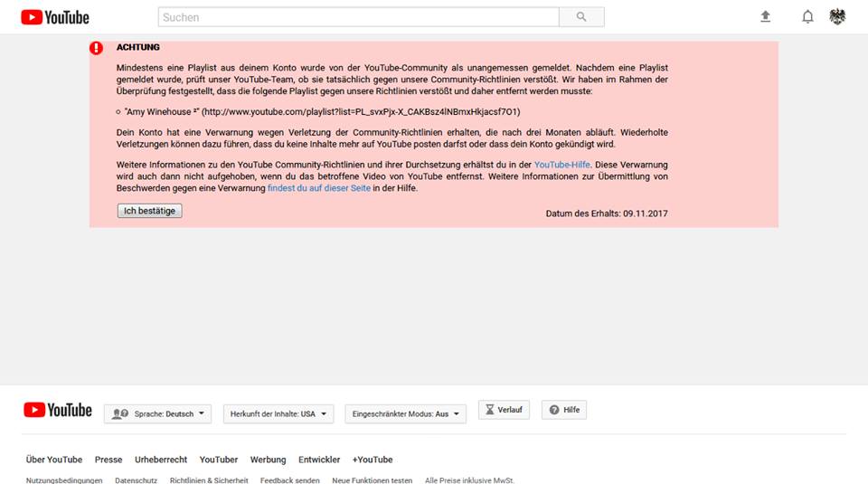Open the Werbung footer link
Image resolution: width=868 pixels, height=484 pixels.
click(x=268, y=460)
